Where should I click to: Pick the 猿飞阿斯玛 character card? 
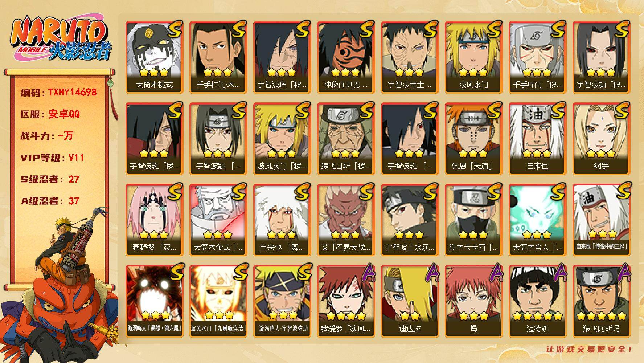pos(601,301)
